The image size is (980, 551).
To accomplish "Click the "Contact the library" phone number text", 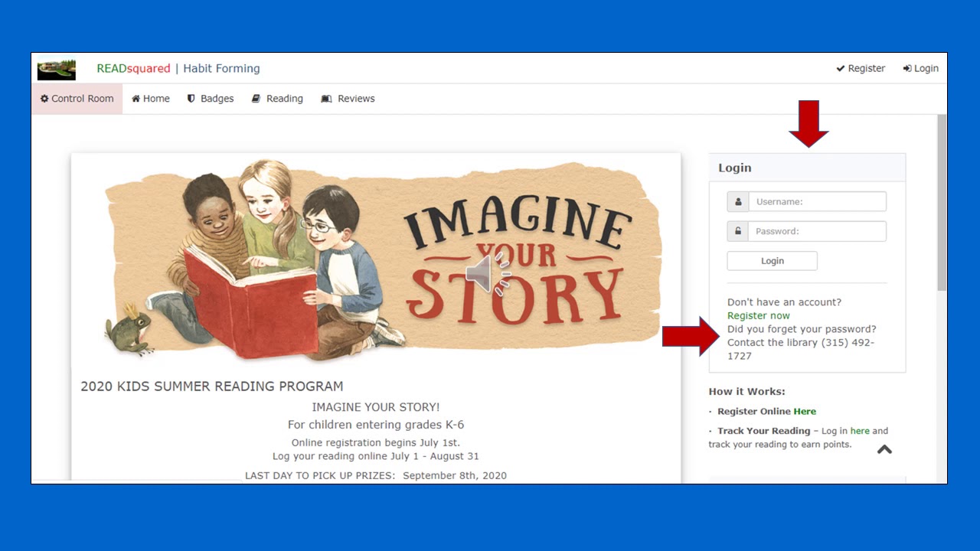I will pos(801,349).
